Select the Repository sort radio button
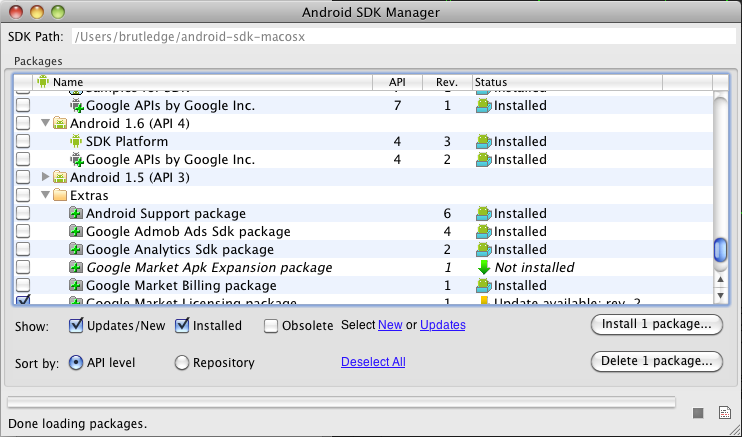 [182, 363]
